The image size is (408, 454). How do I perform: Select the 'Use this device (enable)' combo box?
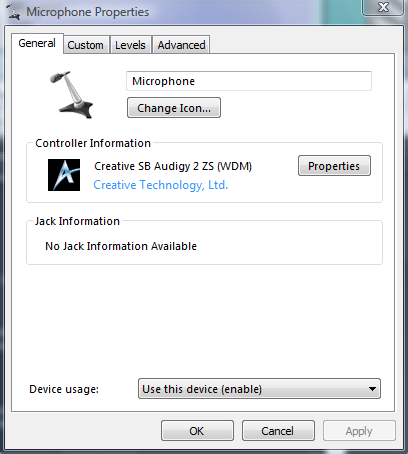click(x=259, y=389)
